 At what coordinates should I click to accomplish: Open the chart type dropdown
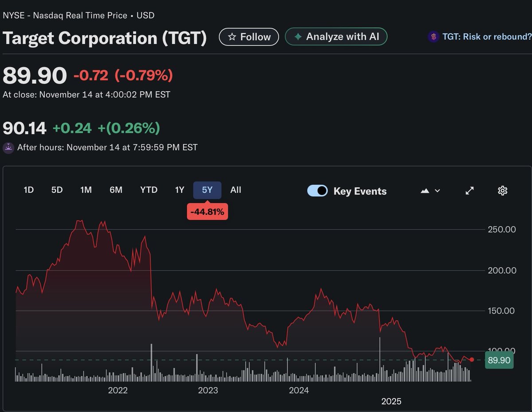[x=430, y=191]
